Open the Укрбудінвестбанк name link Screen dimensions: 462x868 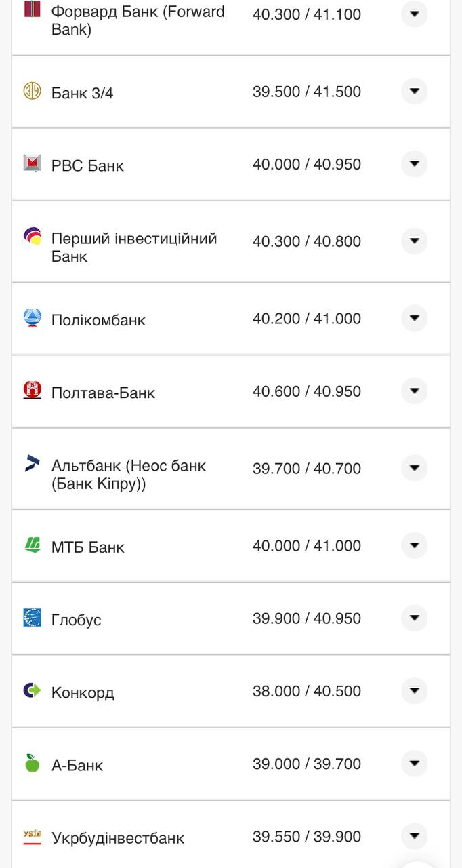click(x=118, y=838)
